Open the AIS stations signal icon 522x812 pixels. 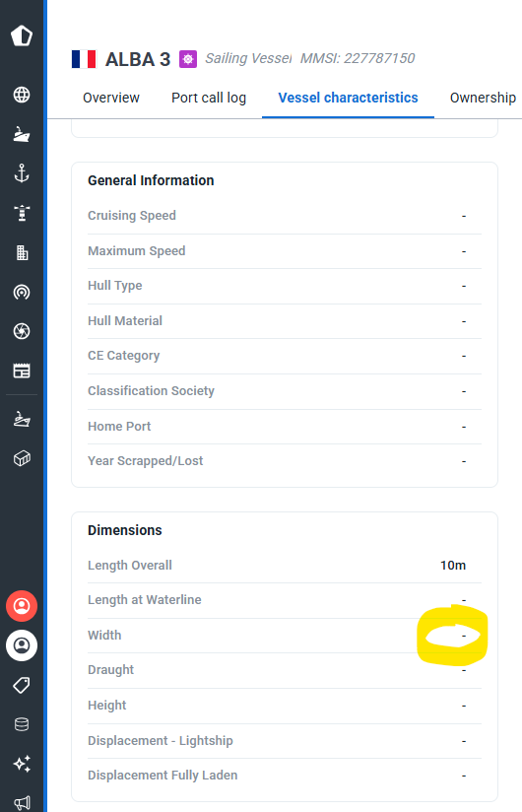point(22,292)
